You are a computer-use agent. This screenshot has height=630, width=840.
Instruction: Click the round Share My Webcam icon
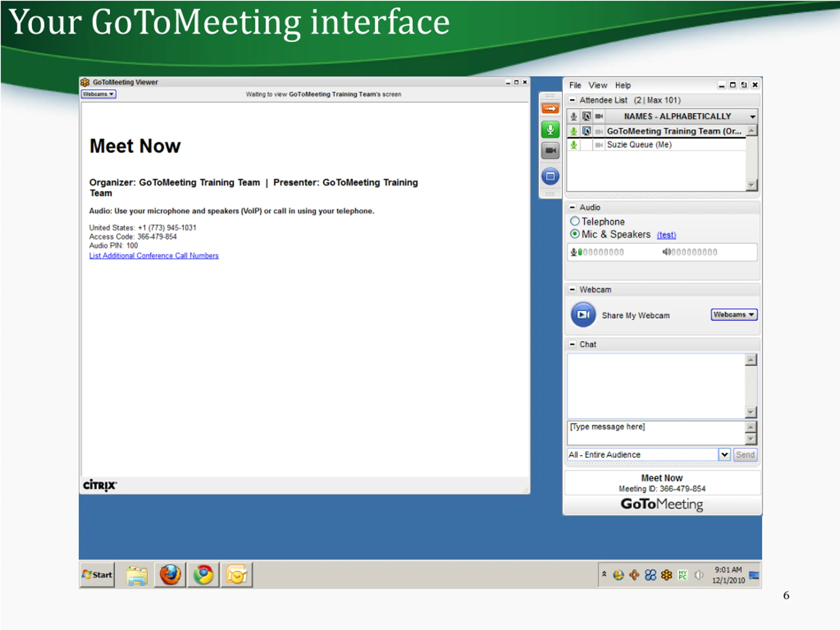[x=583, y=314]
